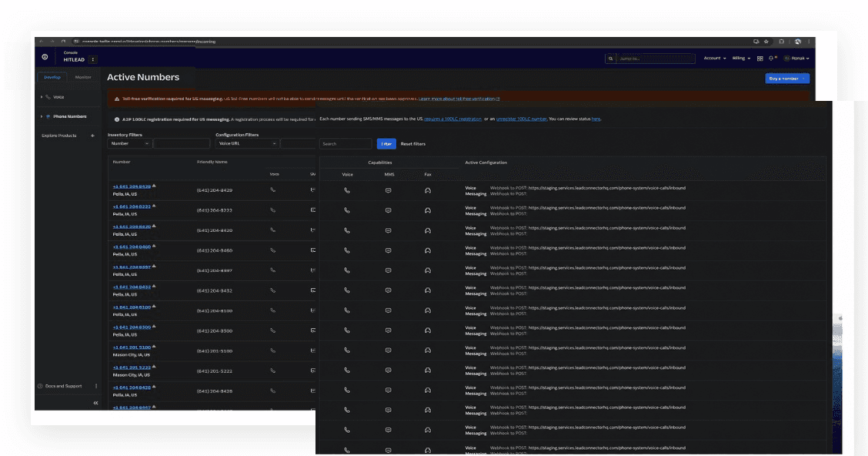Click the MMS capability column header

(x=389, y=175)
